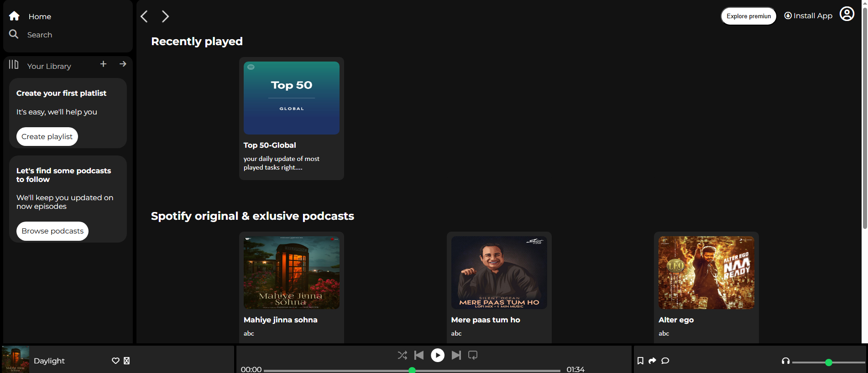Navigate back with the left chevron
Viewport: 868px width, 373px height.
[x=144, y=16]
